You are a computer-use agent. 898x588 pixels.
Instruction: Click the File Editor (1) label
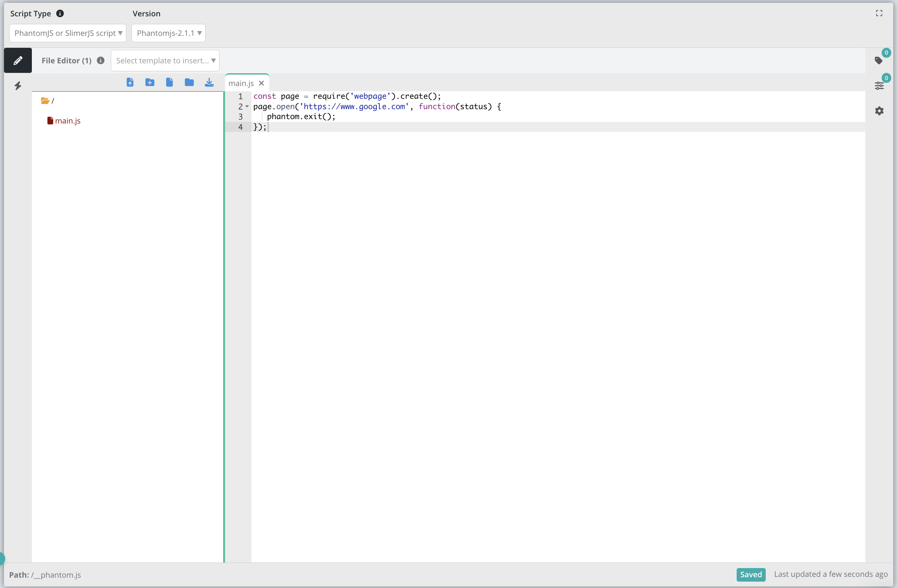[x=67, y=61]
